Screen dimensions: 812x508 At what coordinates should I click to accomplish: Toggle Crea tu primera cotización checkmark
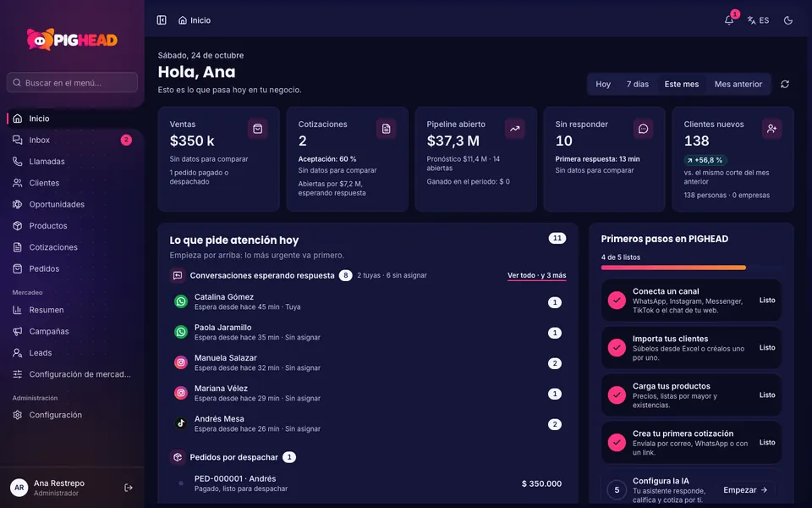point(617,442)
